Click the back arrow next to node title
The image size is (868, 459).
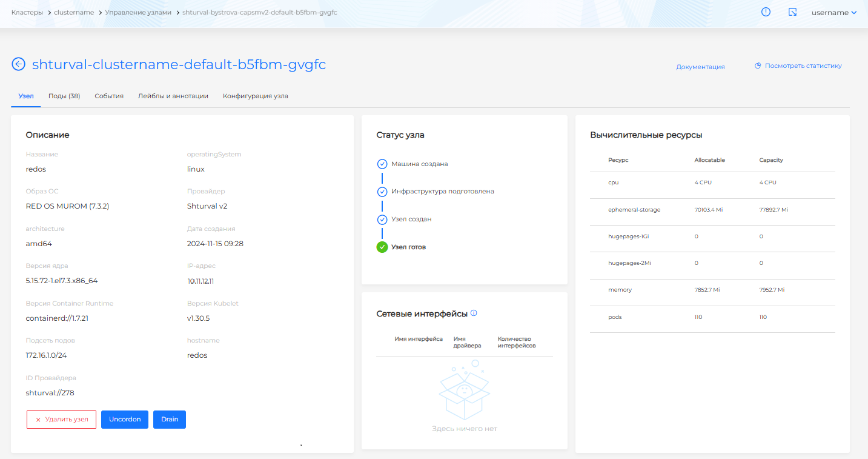coord(19,64)
